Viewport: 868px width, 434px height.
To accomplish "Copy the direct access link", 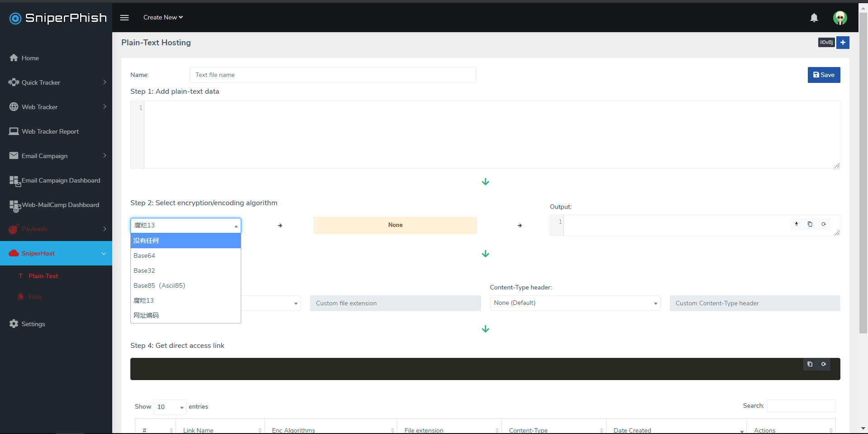I will point(810,364).
